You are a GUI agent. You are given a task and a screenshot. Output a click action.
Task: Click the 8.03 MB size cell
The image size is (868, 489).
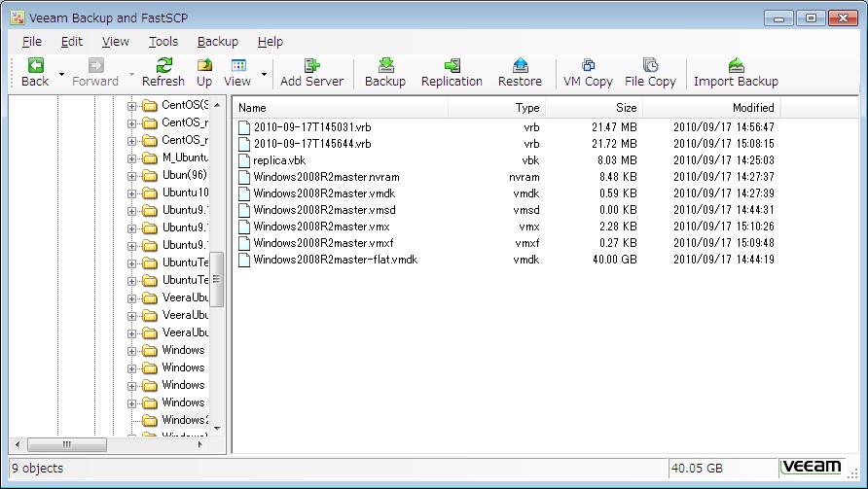[x=617, y=160]
